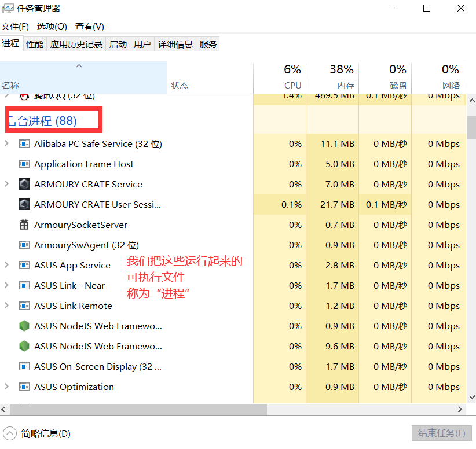Select the ARMOURY CRATE User Sessi... row
Viewport: 476px width, 449px height.
[x=232, y=204]
